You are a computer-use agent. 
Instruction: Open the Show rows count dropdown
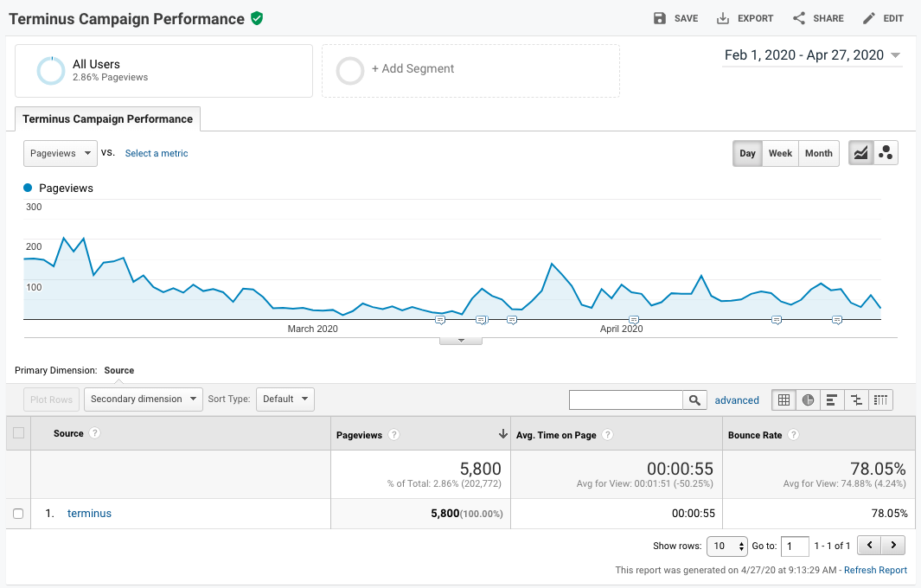pos(727,546)
